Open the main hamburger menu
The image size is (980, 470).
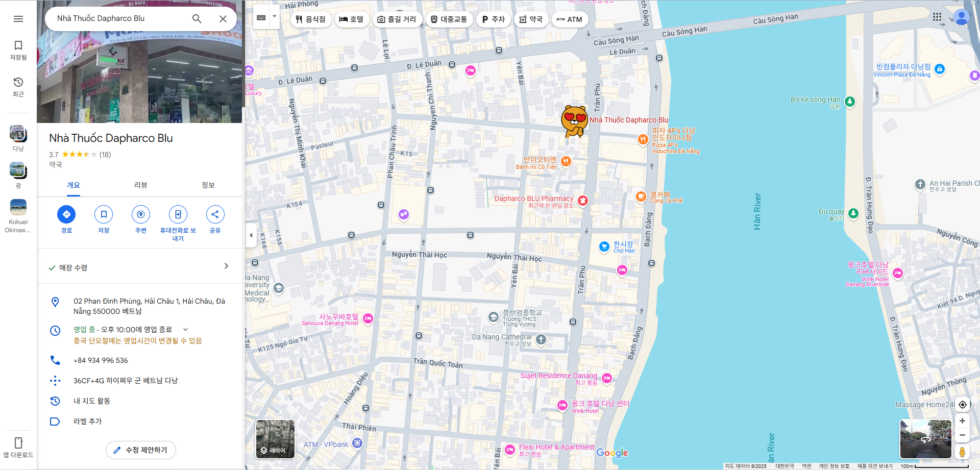pyautogui.click(x=18, y=19)
